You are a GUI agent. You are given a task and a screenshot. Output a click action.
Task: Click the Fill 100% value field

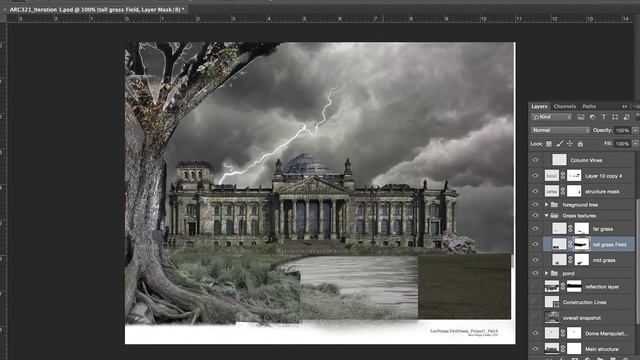pyautogui.click(x=622, y=144)
